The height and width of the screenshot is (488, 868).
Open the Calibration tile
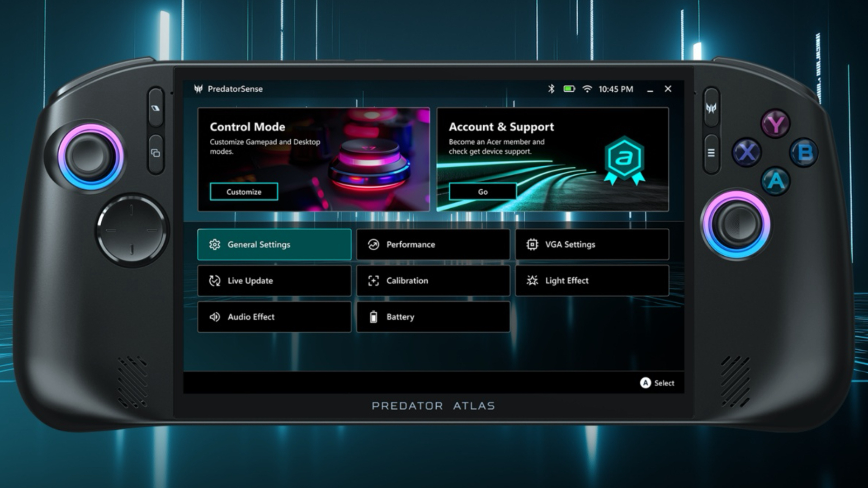pyautogui.click(x=433, y=281)
